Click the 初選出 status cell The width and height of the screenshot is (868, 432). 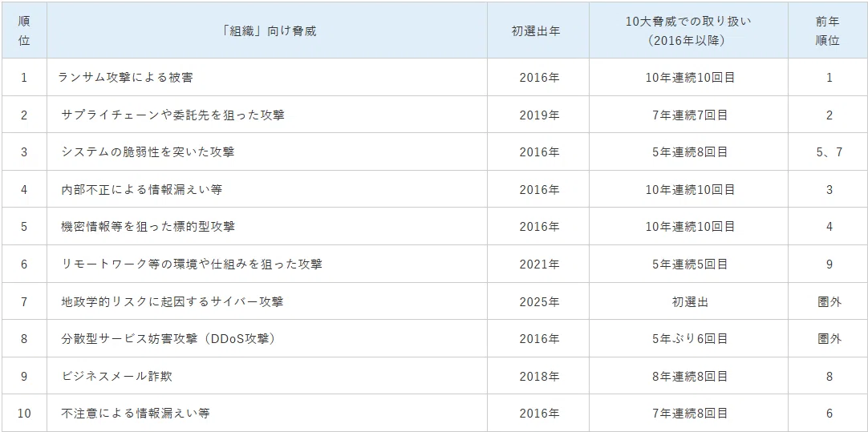coord(690,302)
